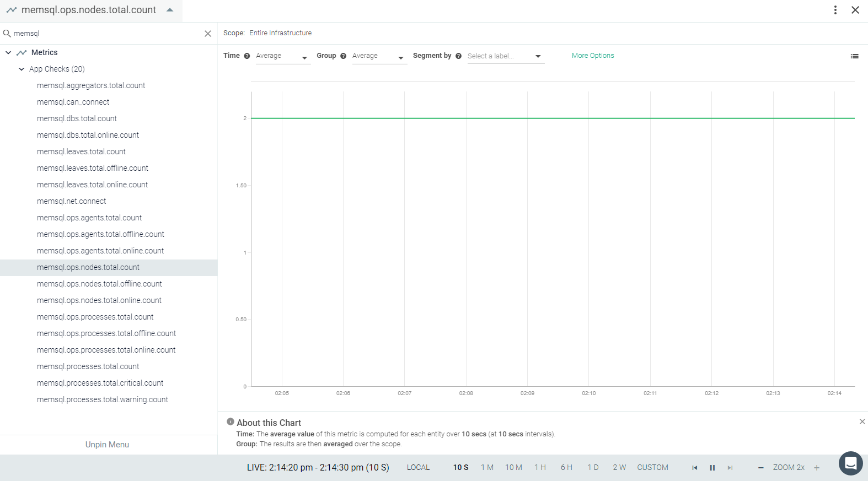This screenshot has width=868, height=481.
Task: Clear the memsql search field
Action: coord(208,34)
